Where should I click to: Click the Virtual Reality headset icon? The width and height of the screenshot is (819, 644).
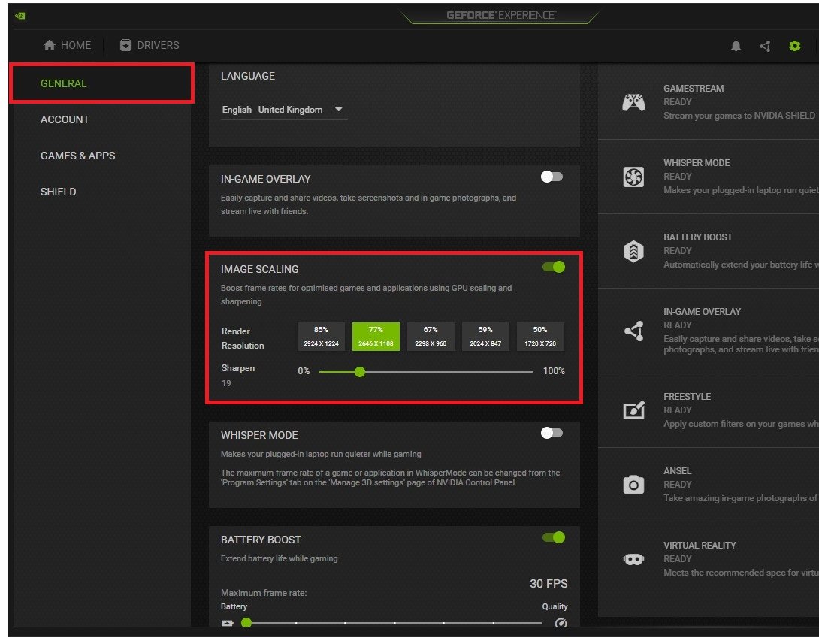coord(633,559)
